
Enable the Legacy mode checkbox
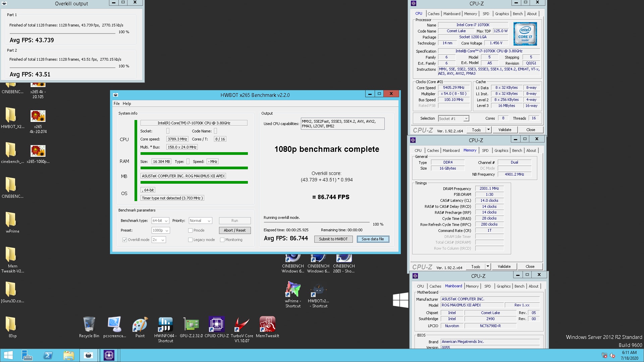point(191,240)
